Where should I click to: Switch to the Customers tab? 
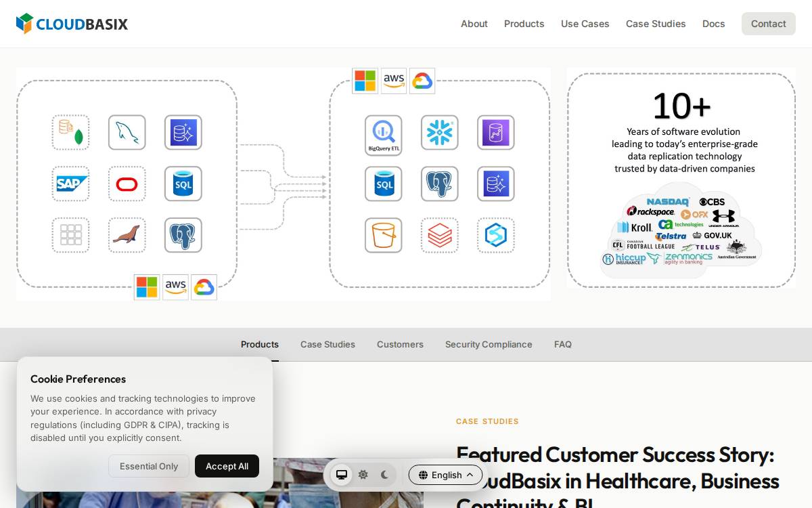pos(400,345)
